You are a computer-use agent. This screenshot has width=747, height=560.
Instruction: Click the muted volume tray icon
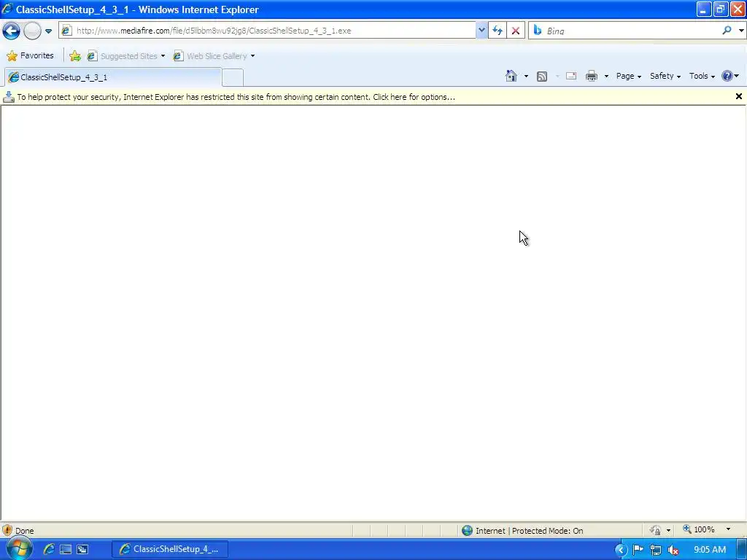pos(673,550)
